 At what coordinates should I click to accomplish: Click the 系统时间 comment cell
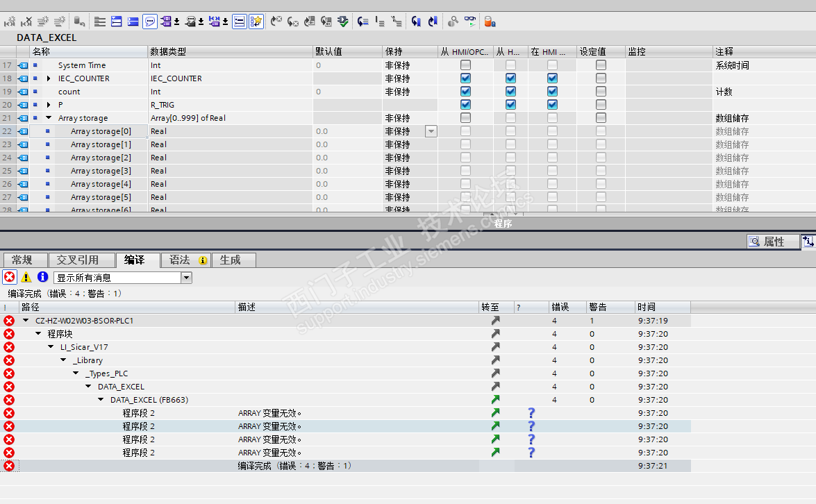[764, 65]
